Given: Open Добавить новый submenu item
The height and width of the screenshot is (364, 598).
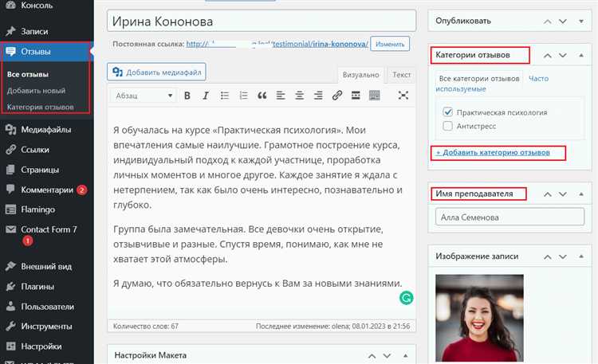Looking at the screenshot, I should coord(36,91).
